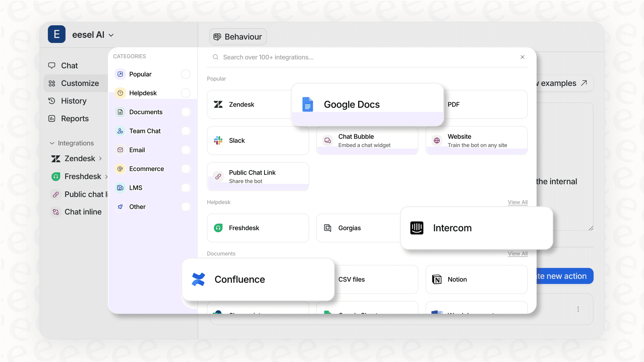
Task: Select the Slack integration icon
Action: (x=218, y=140)
